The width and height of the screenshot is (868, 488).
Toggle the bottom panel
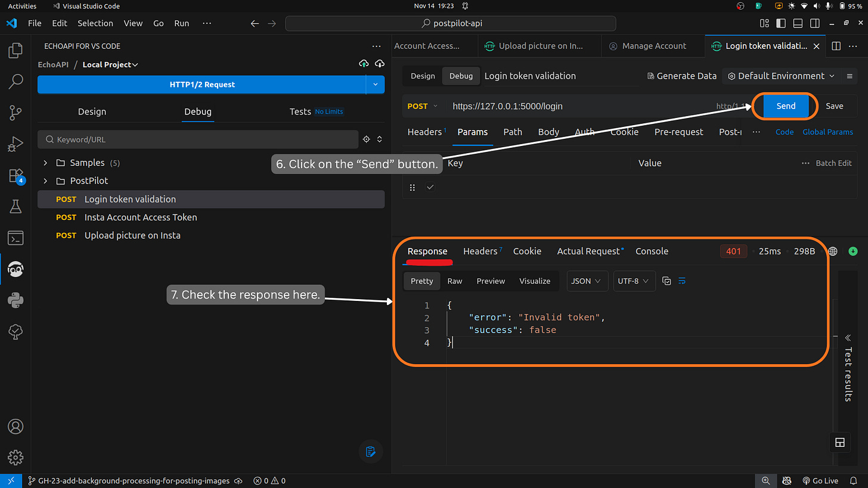(x=798, y=23)
